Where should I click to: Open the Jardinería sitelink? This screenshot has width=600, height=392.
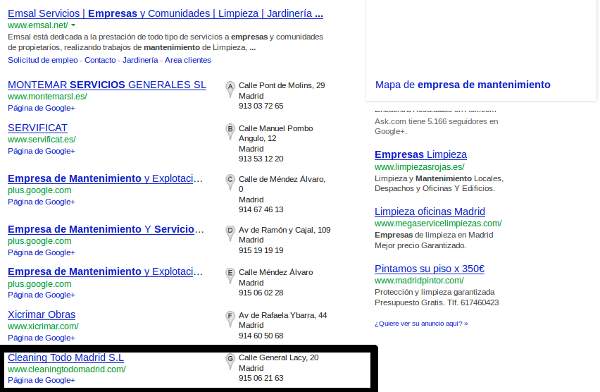pyautogui.click(x=140, y=60)
